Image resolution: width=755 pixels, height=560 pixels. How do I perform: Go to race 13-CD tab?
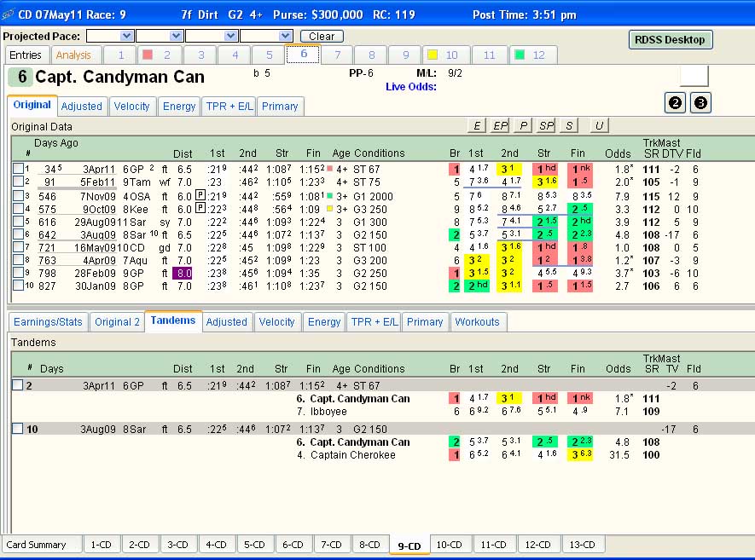582,545
